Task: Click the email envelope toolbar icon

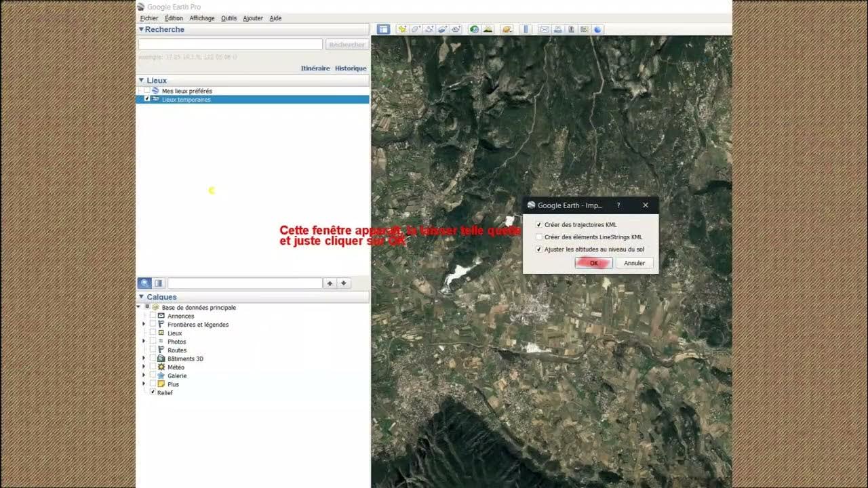Action: coord(544,29)
